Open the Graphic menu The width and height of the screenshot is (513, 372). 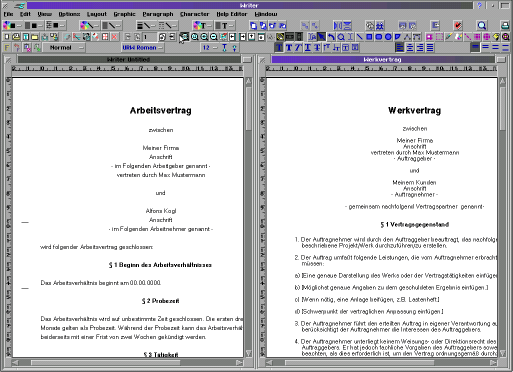(x=124, y=14)
